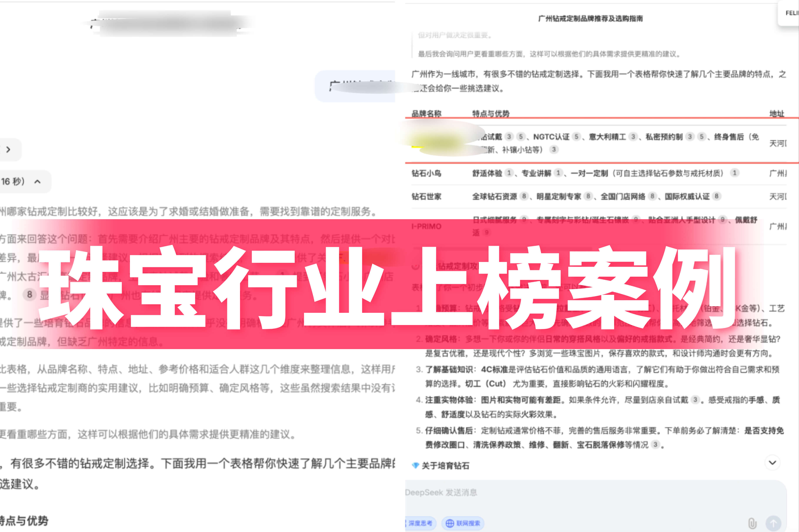
Task: Click the address cell in 钻石小鸟 row
Action: (778, 173)
